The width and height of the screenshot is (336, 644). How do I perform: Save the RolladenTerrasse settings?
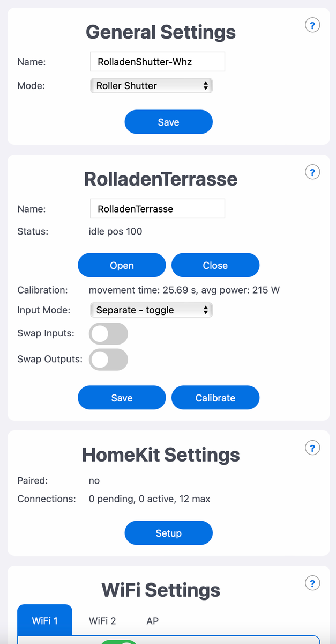click(x=122, y=398)
